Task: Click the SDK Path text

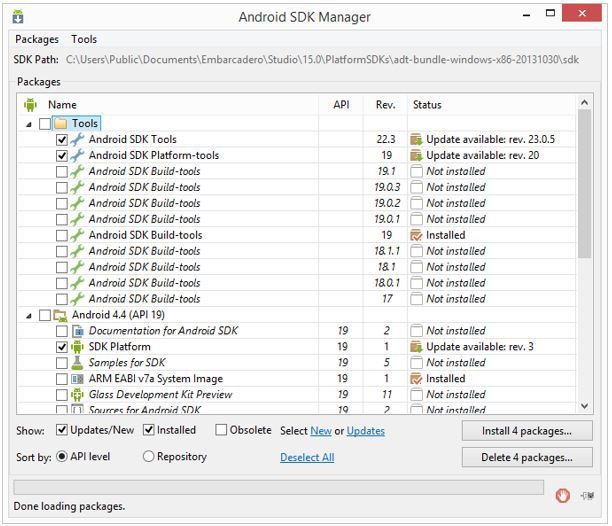Action: 322,59
